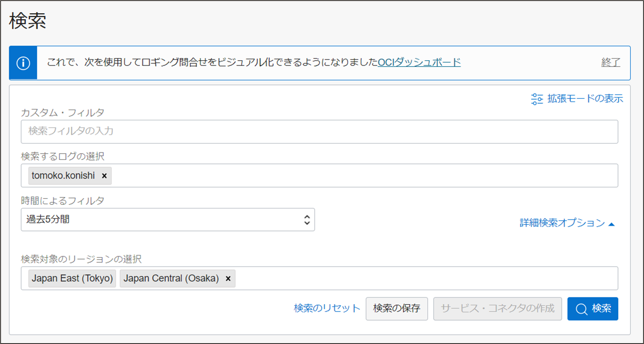Viewport: 644px width, 344px height.
Task: Select the Japan East (Tokyo) chip
Action: 72,278
